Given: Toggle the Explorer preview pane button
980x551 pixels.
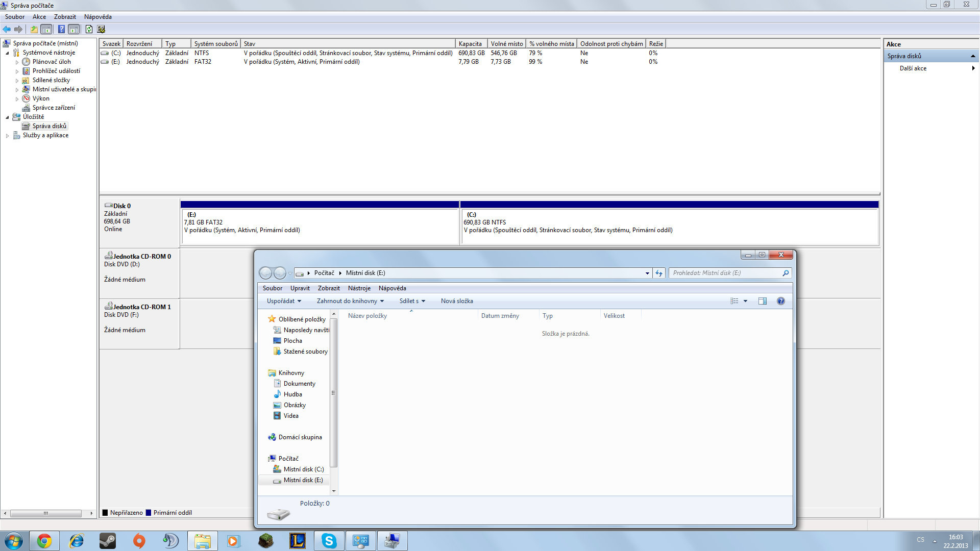Looking at the screenshot, I should pos(762,301).
